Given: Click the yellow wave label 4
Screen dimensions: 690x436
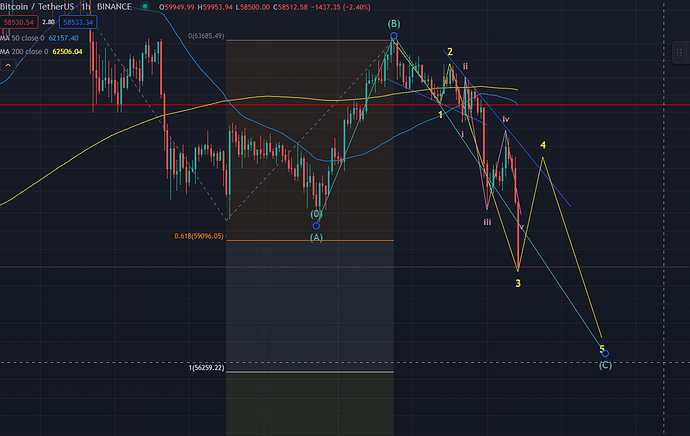Looking at the screenshot, I should pos(543,145).
